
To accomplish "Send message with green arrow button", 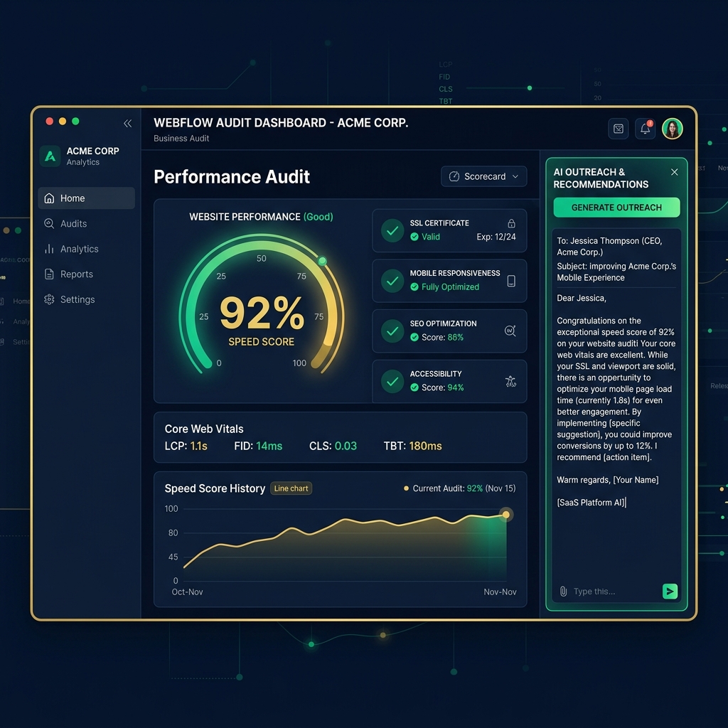I will click(x=670, y=591).
